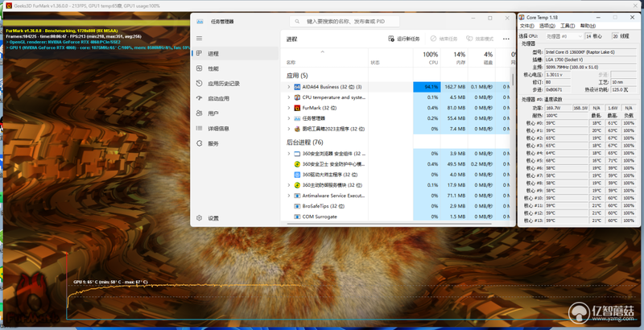This screenshot has height=330, width=644.
Task: Click the LGA 1700 (Socket V) field
Action: point(591,60)
